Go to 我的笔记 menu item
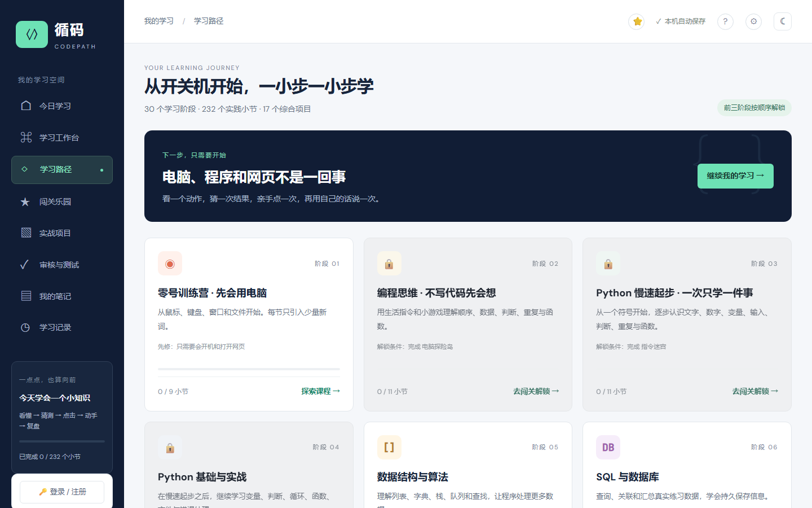 click(x=62, y=296)
